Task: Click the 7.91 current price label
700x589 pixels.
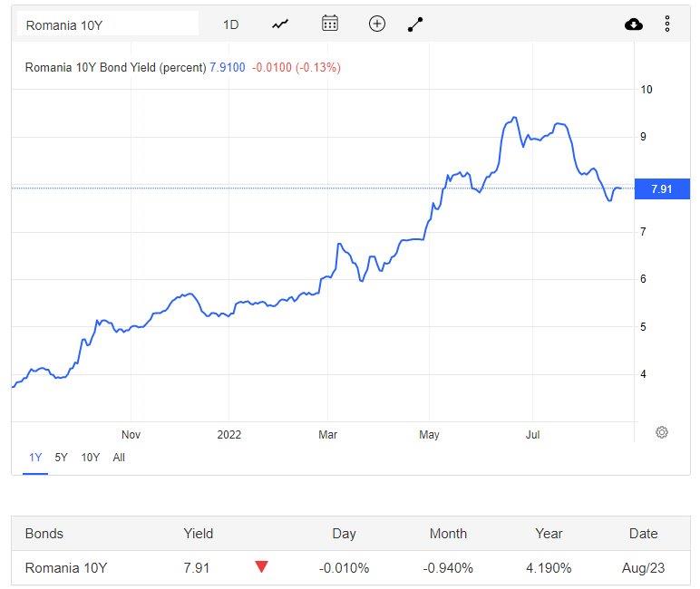Action: click(663, 188)
